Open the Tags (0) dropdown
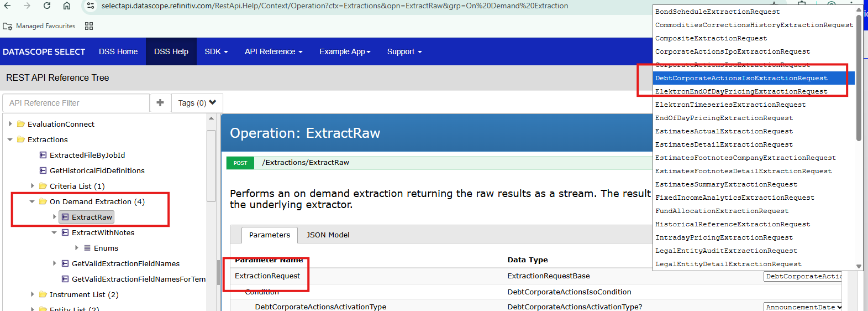The image size is (868, 311). click(x=197, y=102)
